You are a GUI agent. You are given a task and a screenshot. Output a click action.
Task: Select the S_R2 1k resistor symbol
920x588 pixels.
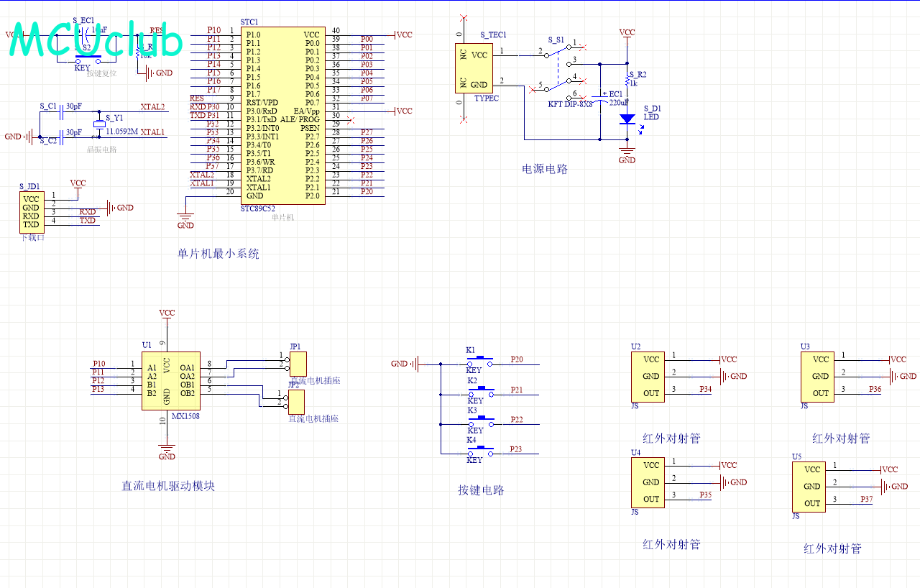coord(627,80)
